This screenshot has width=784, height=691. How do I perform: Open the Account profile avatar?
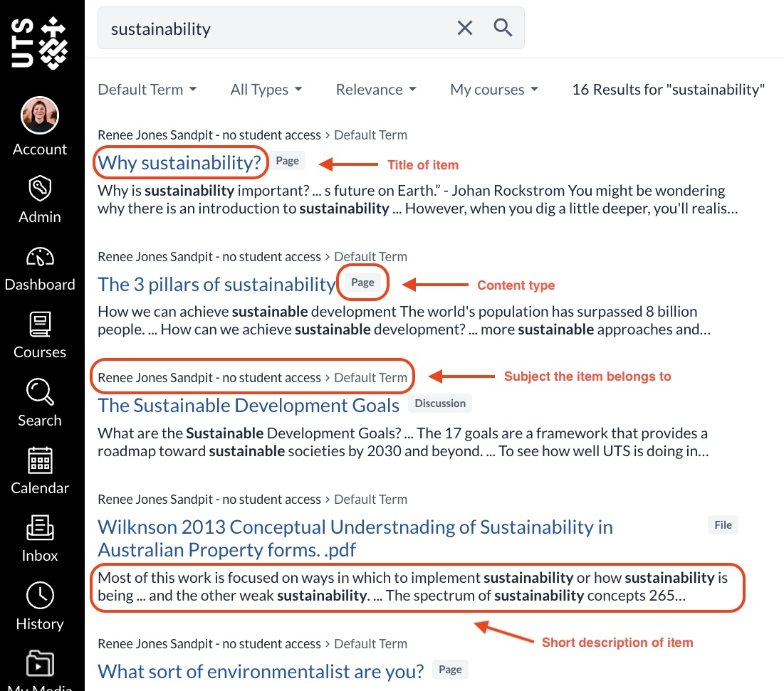(x=40, y=116)
